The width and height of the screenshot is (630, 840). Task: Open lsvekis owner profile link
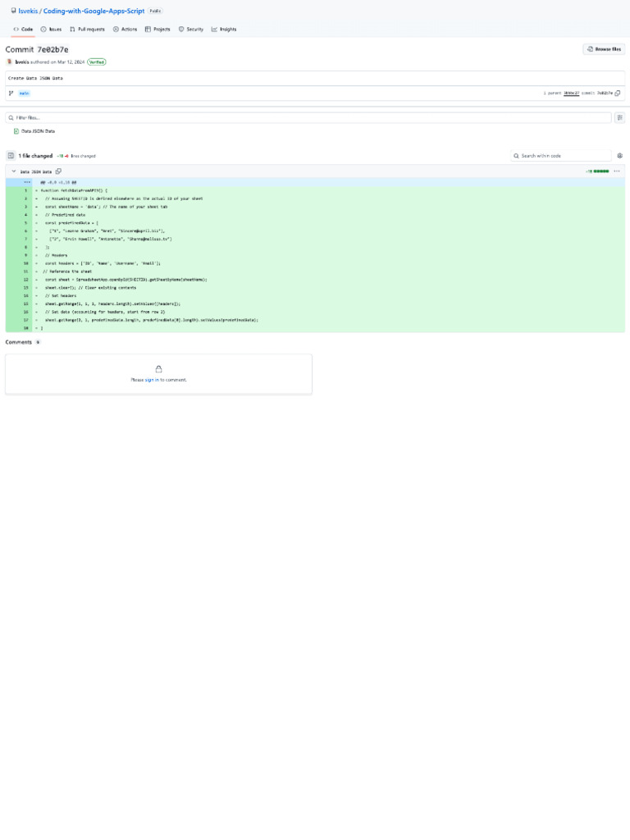[x=28, y=11]
